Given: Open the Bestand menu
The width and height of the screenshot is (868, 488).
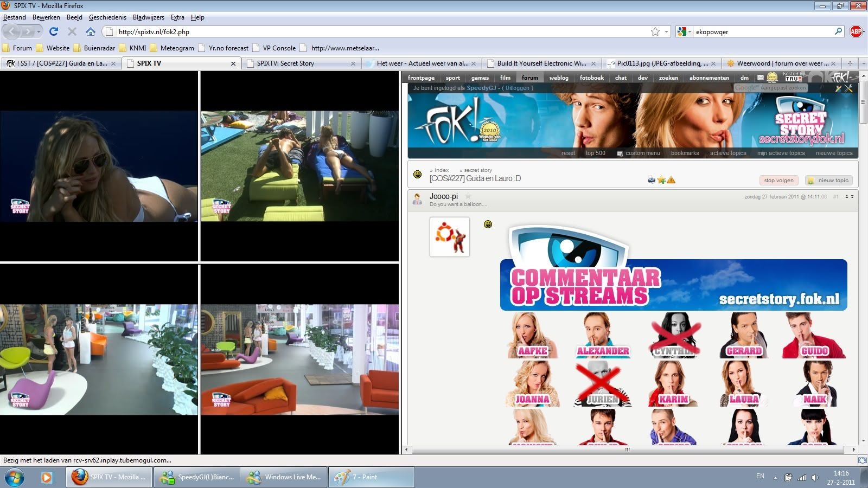Looking at the screenshot, I should pos(15,17).
